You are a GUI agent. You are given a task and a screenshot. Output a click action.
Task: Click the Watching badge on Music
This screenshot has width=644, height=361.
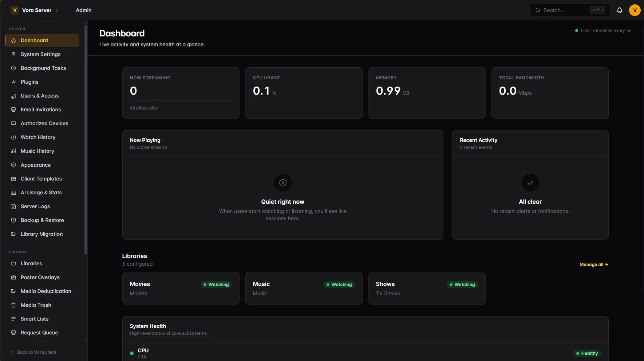click(339, 285)
